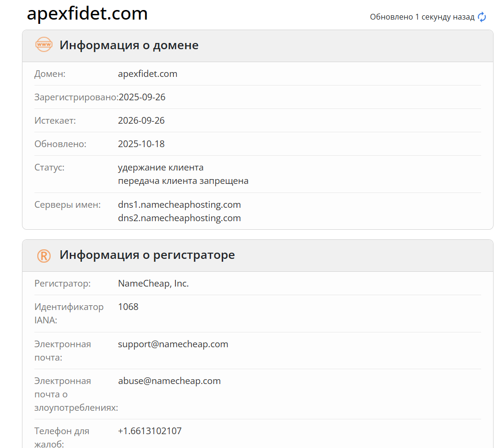Click the support@namecheap.com email address
Viewport: 495px width, 448px height.
tap(173, 344)
